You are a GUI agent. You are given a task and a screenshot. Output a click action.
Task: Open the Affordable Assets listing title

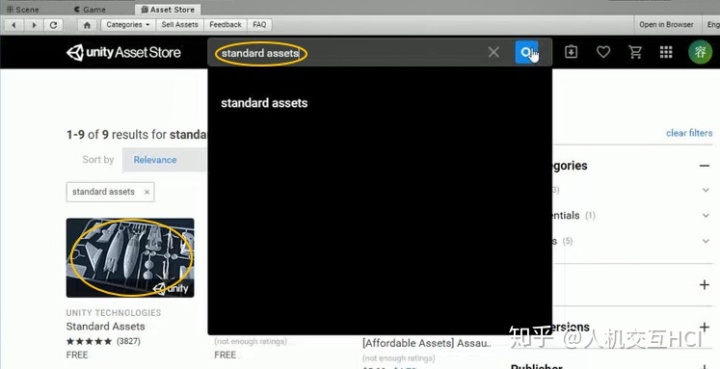[427, 343]
